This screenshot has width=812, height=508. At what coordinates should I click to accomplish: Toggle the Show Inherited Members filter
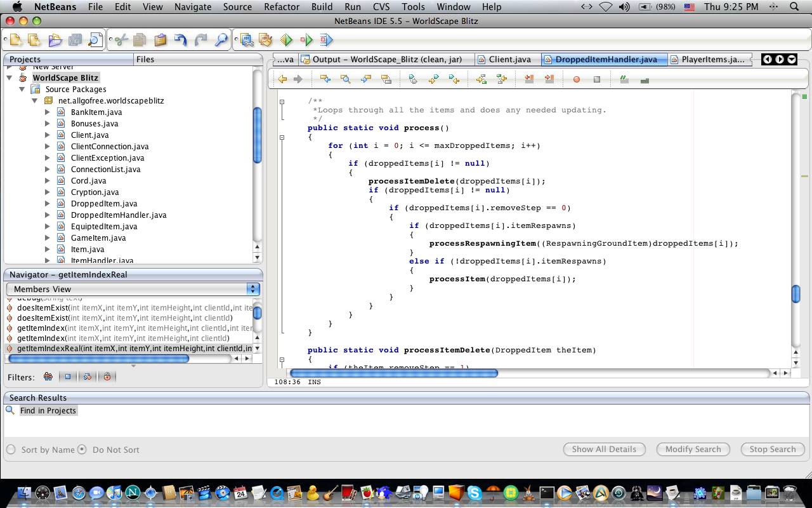pos(48,377)
